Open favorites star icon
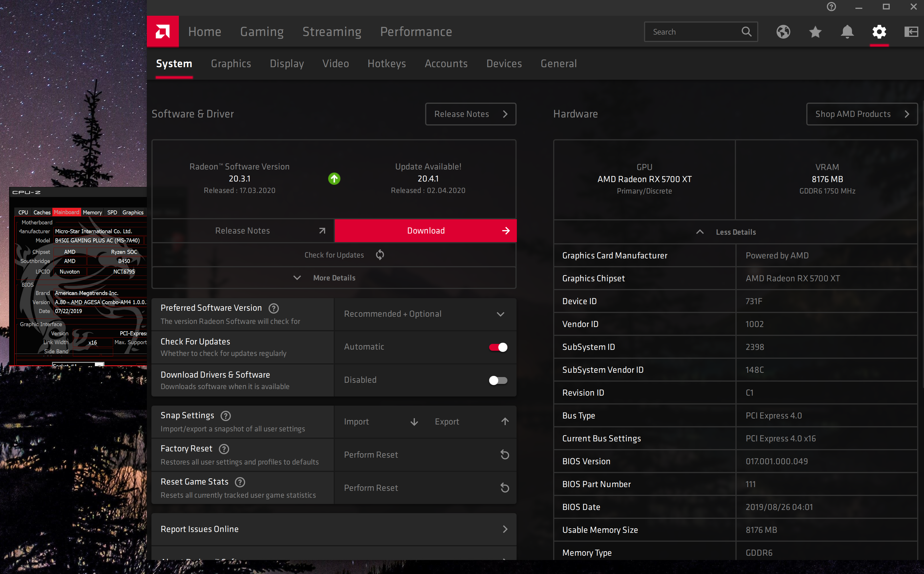The height and width of the screenshot is (574, 924). [815, 32]
